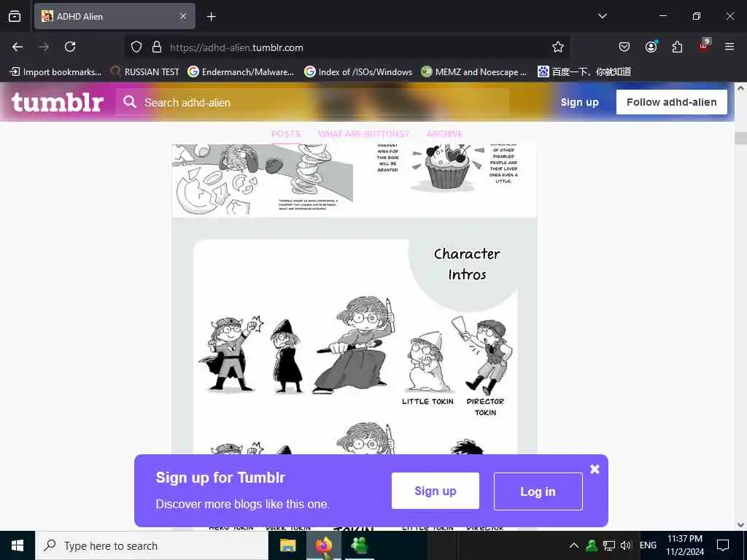Open clock showing 11:37 PM
Image resolution: width=747 pixels, height=560 pixels.
click(x=684, y=545)
